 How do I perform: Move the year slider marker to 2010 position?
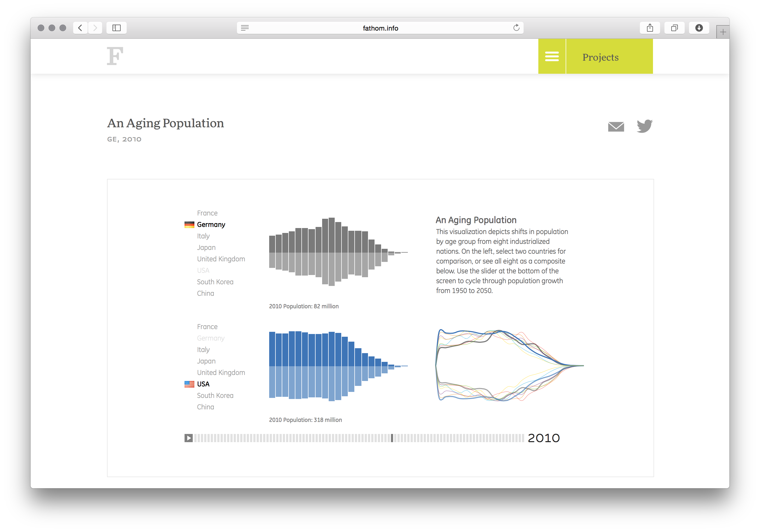pos(392,438)
